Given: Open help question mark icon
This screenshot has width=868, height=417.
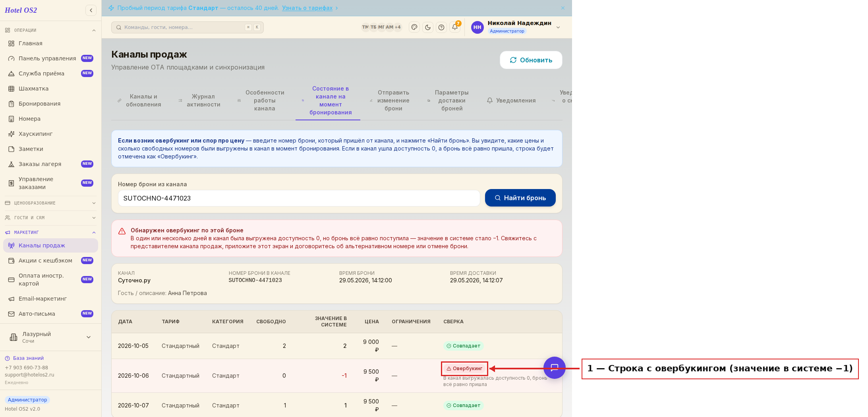Looking at the screenshot, I should coord(441,27).
